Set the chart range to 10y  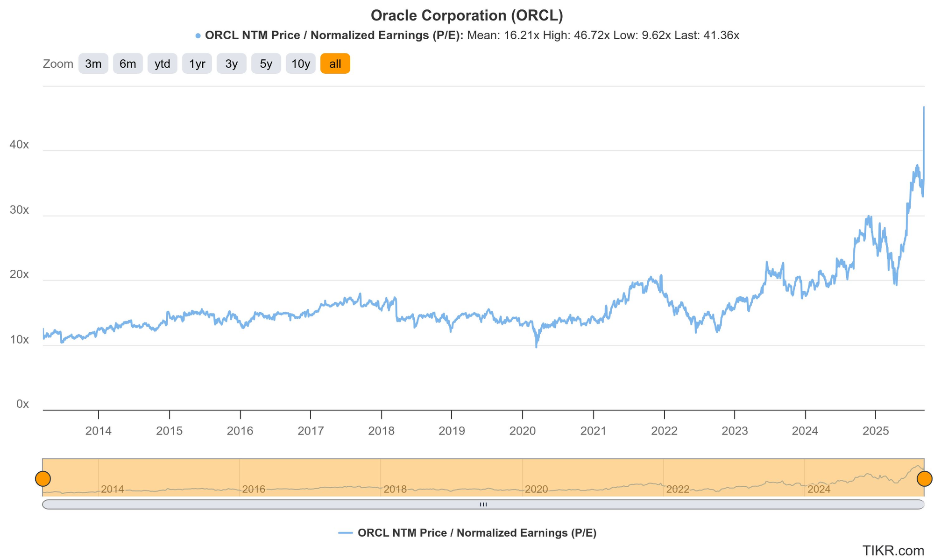[x=300, y=64]
